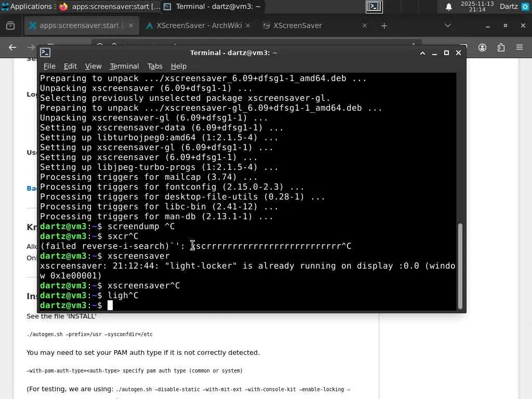
Task: Close the XScreenSaver - ArchWiki tab
Action: point(248,25)
